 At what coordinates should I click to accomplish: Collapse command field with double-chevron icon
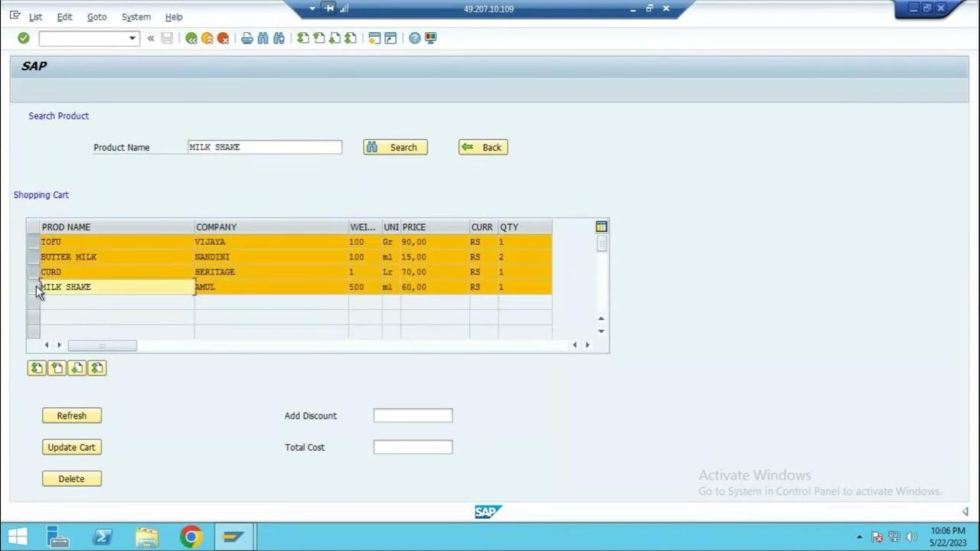coord(151,38)
